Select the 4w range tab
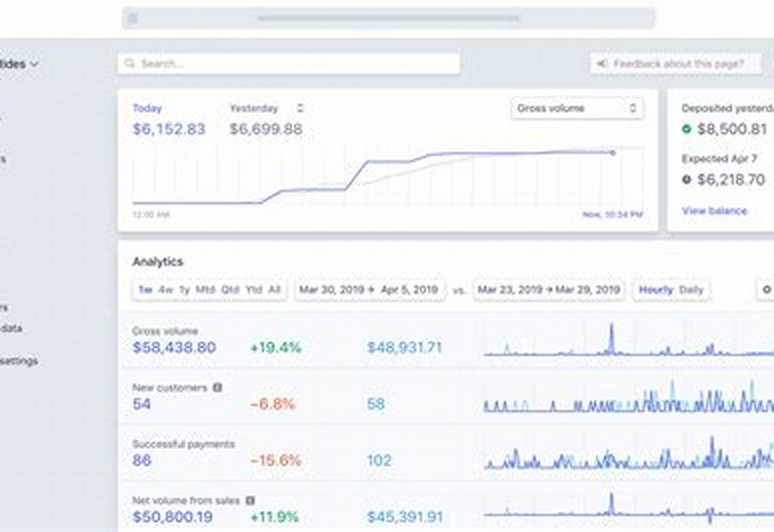Image resolution: width=774 pixels, height=532 pixels. point(166,289)
